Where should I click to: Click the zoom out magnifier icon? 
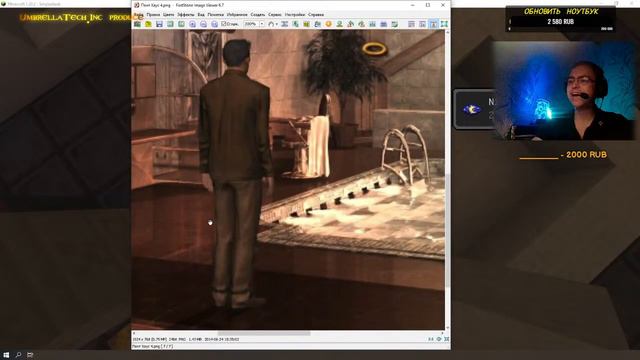pyautogui.click(x=203, y=24)
